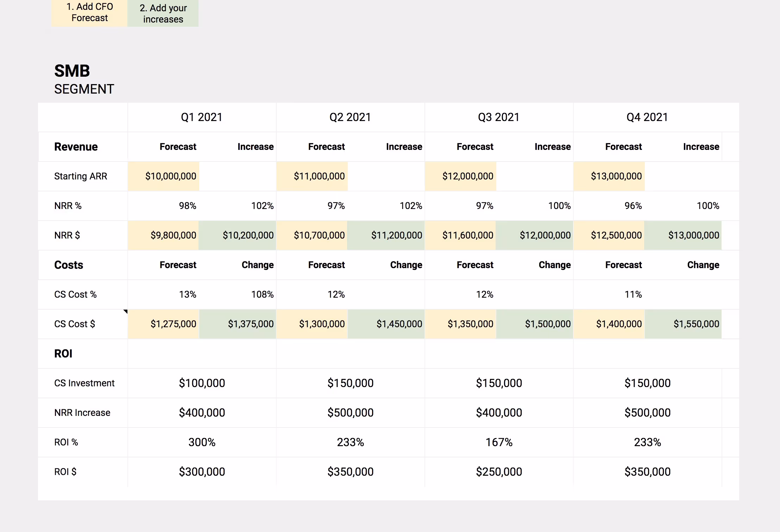This screenshot has height=532, width=780.
Task: Click the Revenue section header
Action: click(76, 146)
